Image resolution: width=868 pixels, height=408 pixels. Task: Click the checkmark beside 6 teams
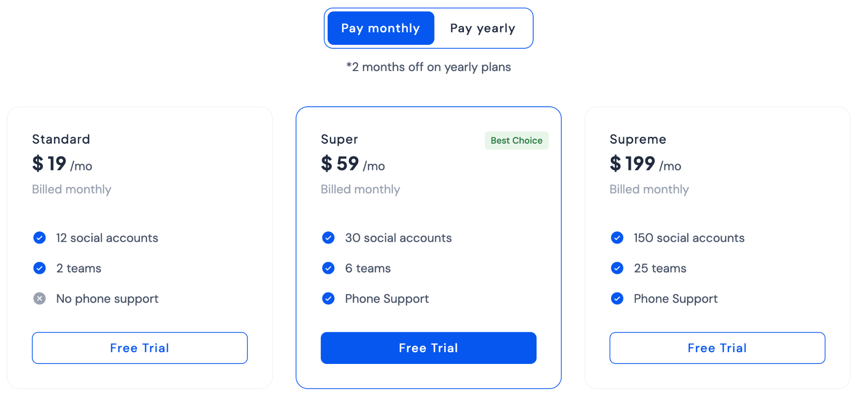click(x=328, y=268)
